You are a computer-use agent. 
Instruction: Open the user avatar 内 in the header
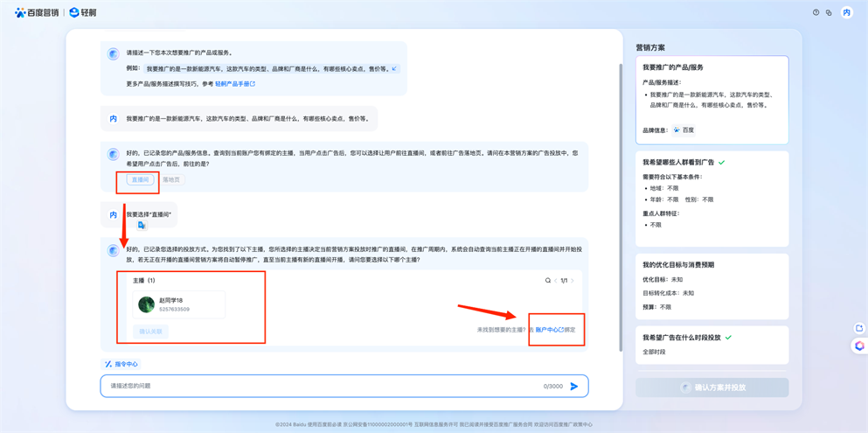tap(846, 13)
